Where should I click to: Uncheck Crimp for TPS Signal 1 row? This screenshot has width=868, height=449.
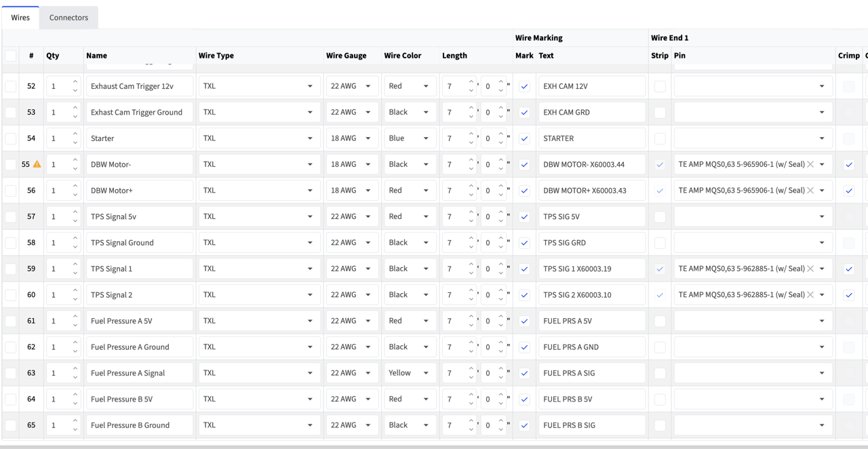[x=848, y=269]
